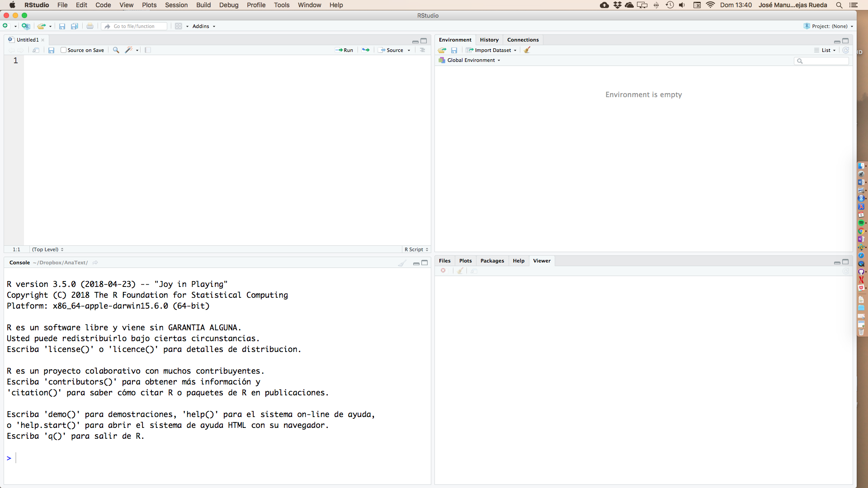Screen dimensions: 868x488
Task: Click the Wi-Fi icon in menu bar
Action: point(710,5)
